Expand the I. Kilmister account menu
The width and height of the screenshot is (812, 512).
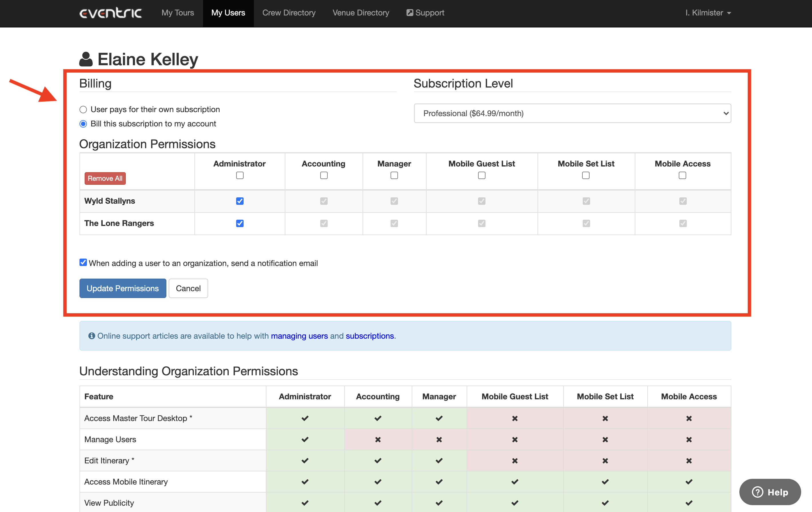pos(708,13)
